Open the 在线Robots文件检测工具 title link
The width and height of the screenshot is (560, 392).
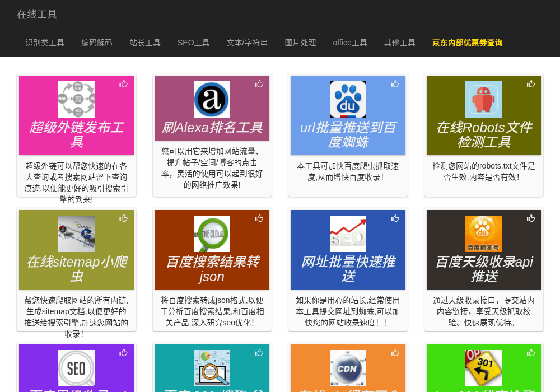click(484, 134)
